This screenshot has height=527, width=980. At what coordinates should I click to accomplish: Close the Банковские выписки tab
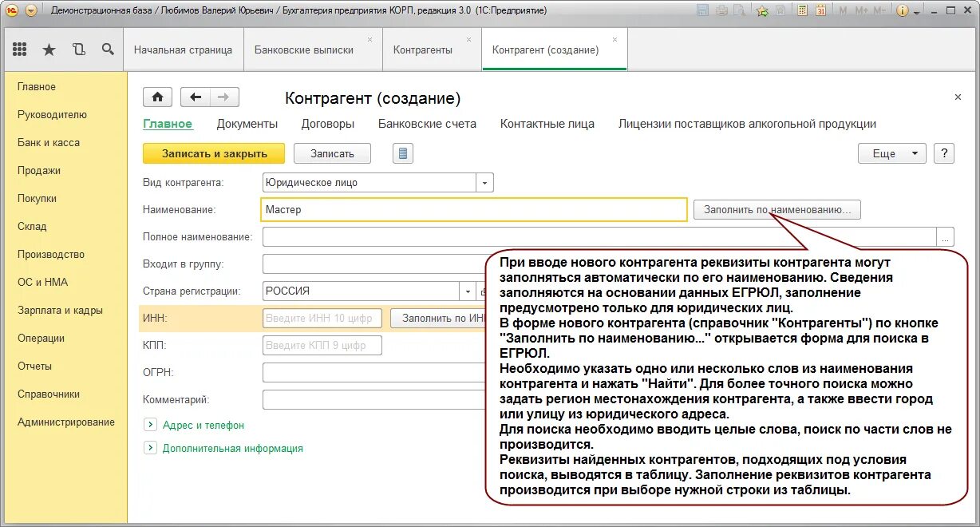coord(369,40)
